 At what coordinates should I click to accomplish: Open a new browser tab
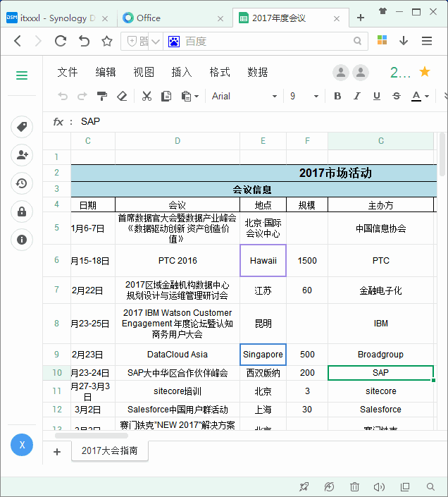point(360,18)
